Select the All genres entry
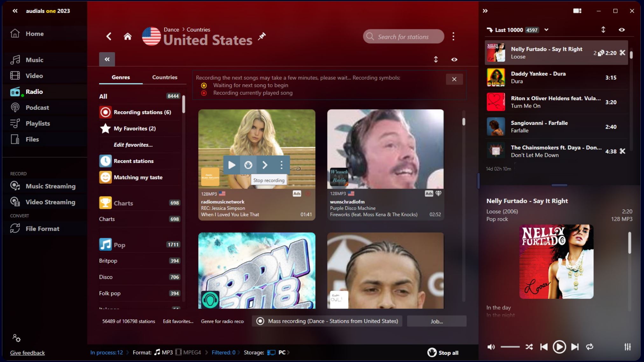This screenshot has height=362, width=644. pos(140,96)
